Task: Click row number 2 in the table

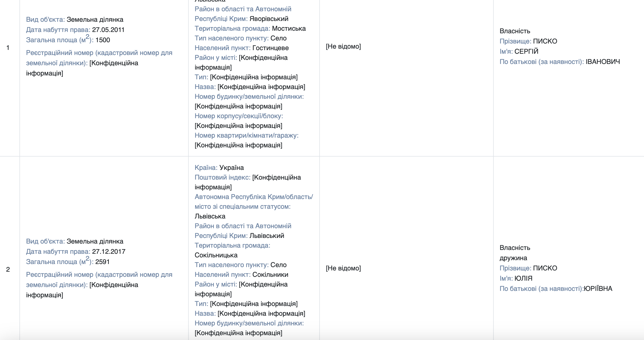Action: pos(8,269)
